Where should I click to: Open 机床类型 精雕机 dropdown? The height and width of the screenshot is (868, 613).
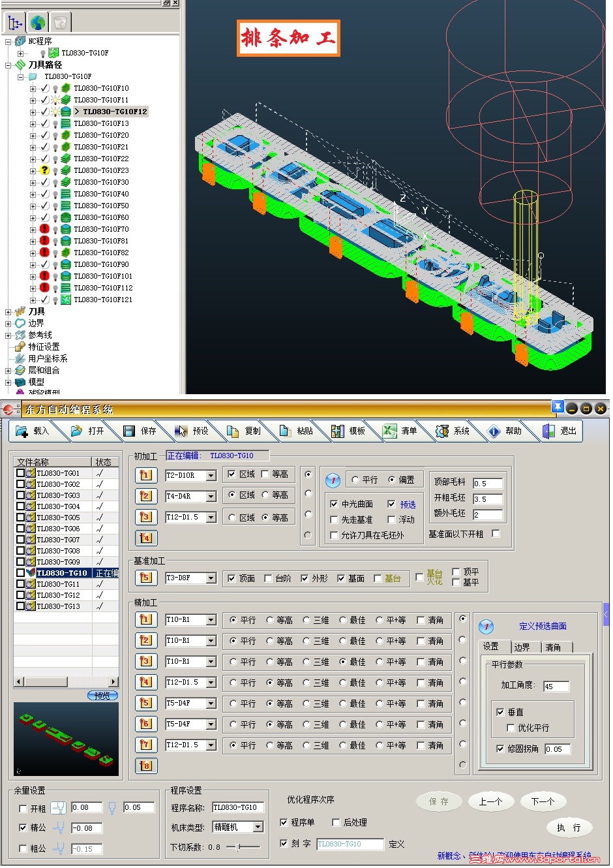258,827
